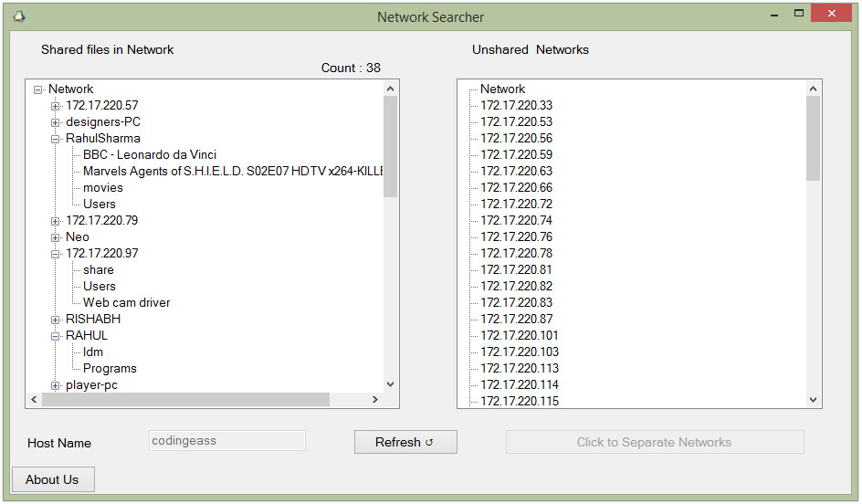Click the Network Searcher app icon in title bar
This screenshot has height=504, width=862.
pos(19,16)
